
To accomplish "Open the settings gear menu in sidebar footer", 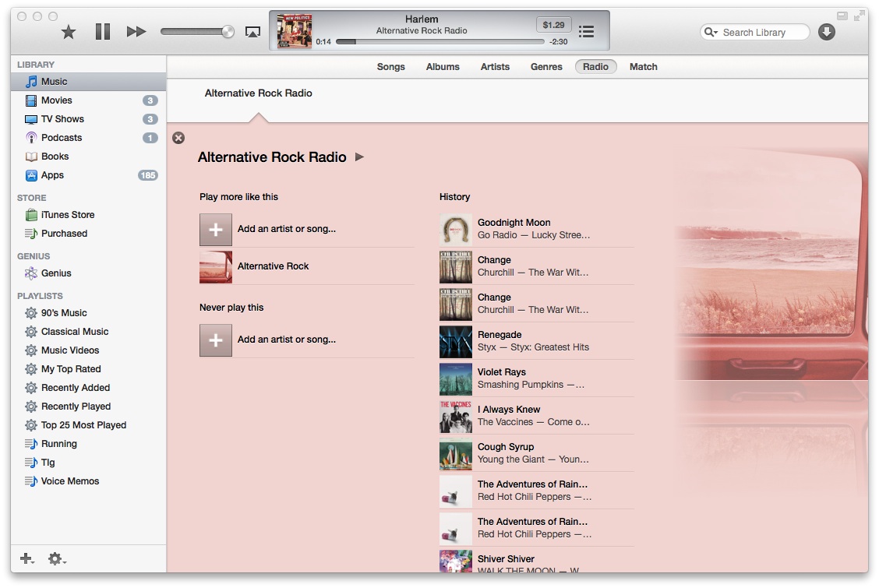I will (56, 558).
